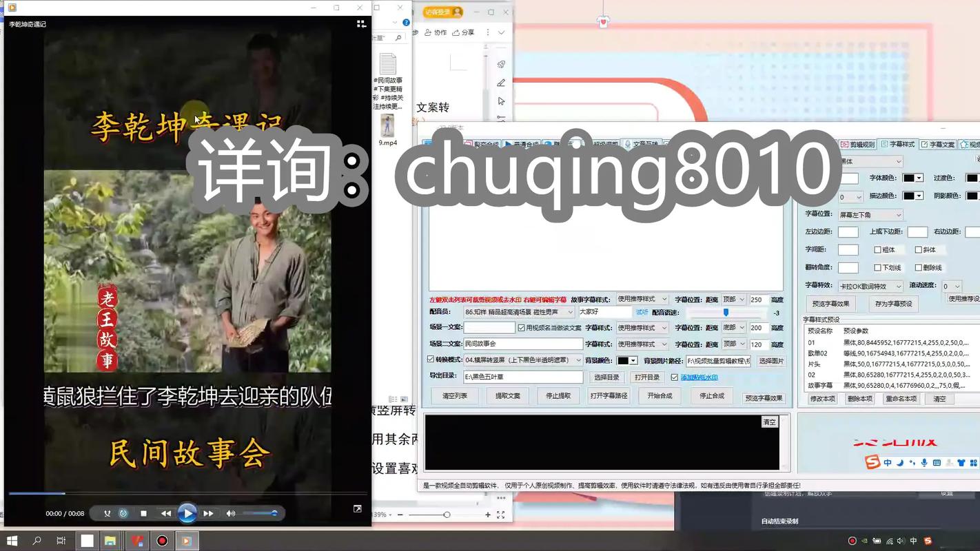Open the Windows Start menu

pyautogui.click(x=12, y=541)
